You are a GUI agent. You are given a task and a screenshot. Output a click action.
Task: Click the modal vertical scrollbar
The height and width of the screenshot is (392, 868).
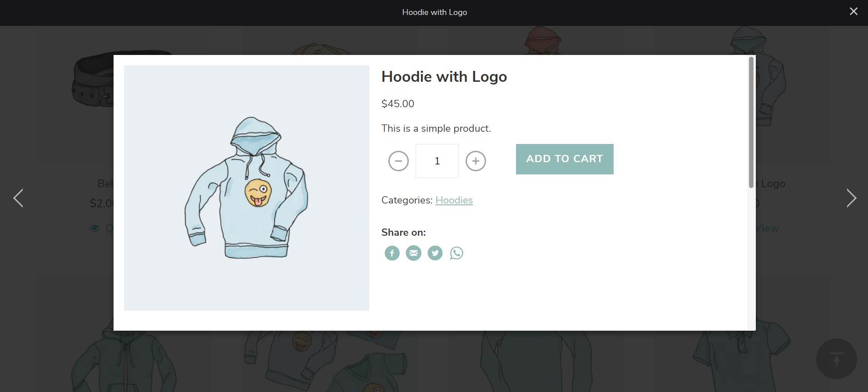point(751,123)
